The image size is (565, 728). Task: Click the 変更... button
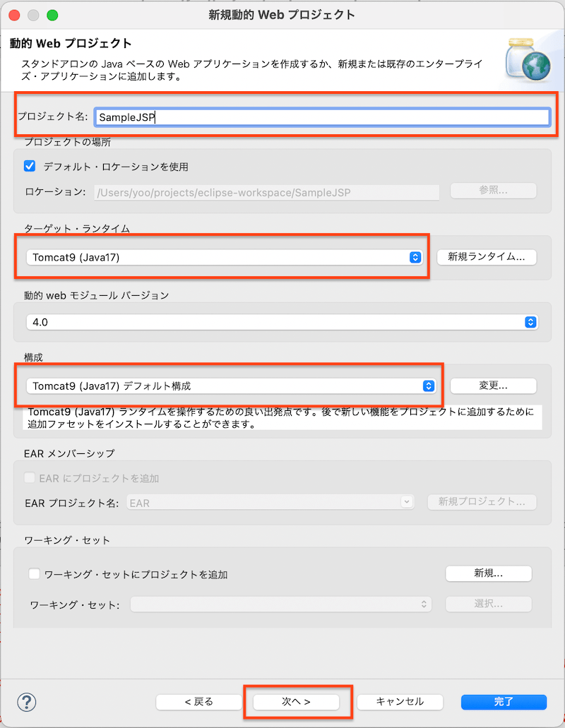point(493,386)
